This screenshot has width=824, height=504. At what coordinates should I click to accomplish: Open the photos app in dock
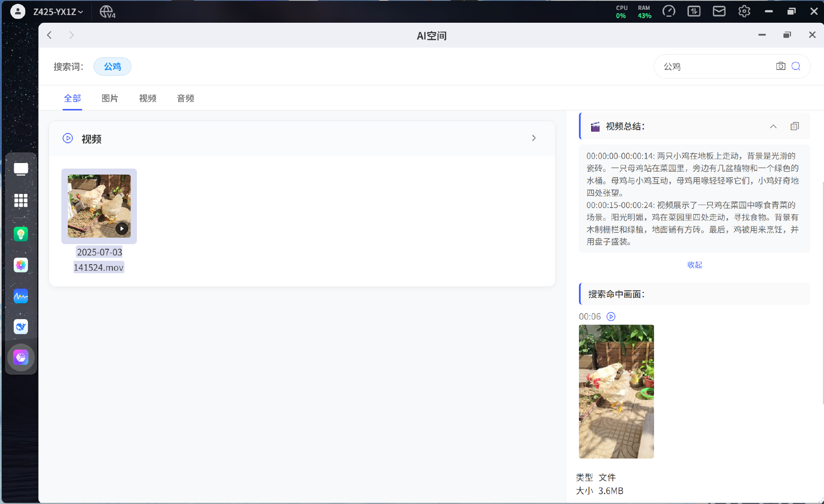click(21, 265)
